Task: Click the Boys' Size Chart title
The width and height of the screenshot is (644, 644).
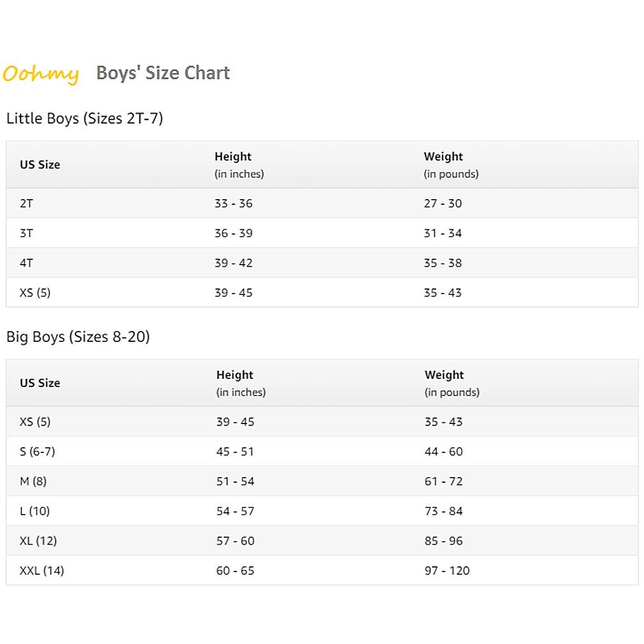Action: pos(163,72)
